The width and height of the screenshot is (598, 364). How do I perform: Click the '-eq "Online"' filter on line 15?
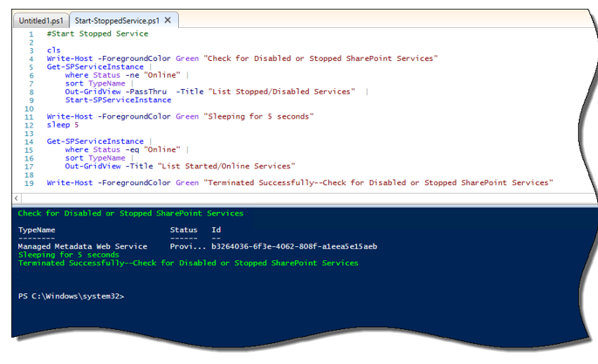tap(153, 150)
